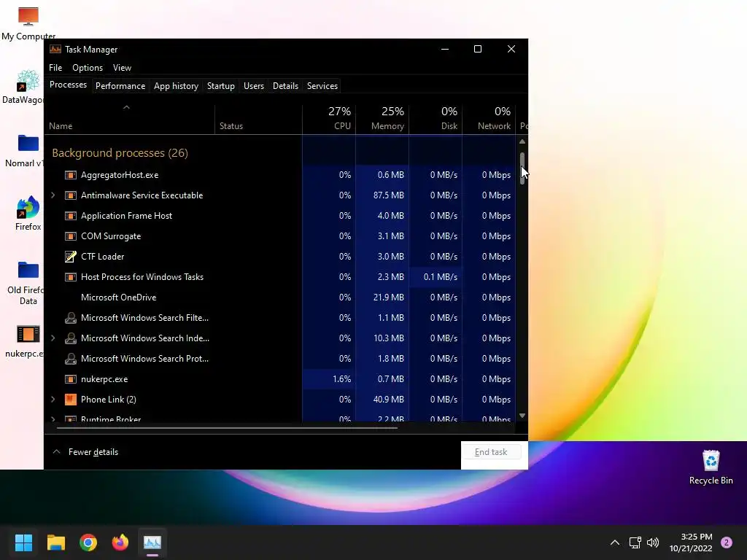Click the CTF Loader notepad icon
This screenshot has height=560, width=747.
coord(71,257)
